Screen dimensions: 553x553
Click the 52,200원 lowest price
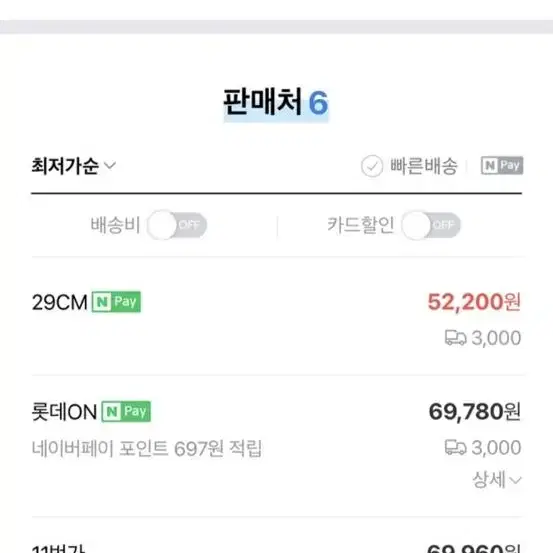[474, 302]
